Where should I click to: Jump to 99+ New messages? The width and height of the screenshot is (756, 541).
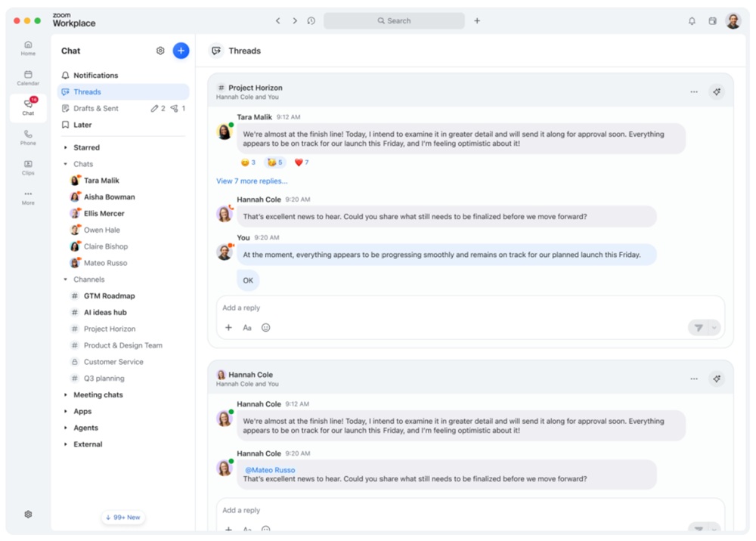click(x=123, y=517)
